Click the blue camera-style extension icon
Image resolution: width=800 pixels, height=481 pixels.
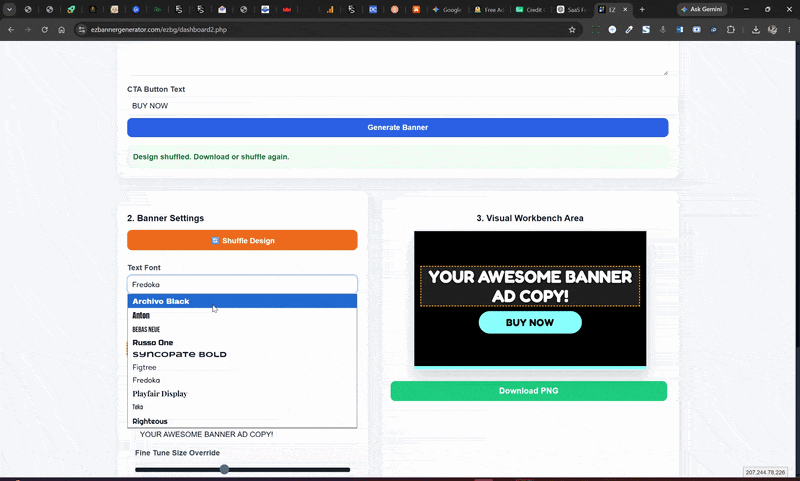point(696,30)
